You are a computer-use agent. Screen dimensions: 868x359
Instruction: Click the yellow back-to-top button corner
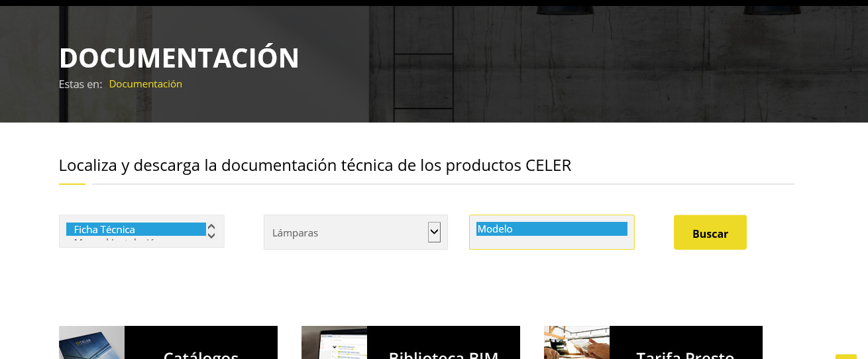pos(846,357)
